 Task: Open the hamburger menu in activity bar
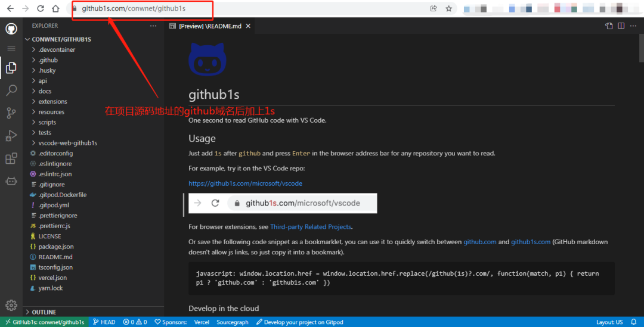pyautogui.click(x=11, y=49)
